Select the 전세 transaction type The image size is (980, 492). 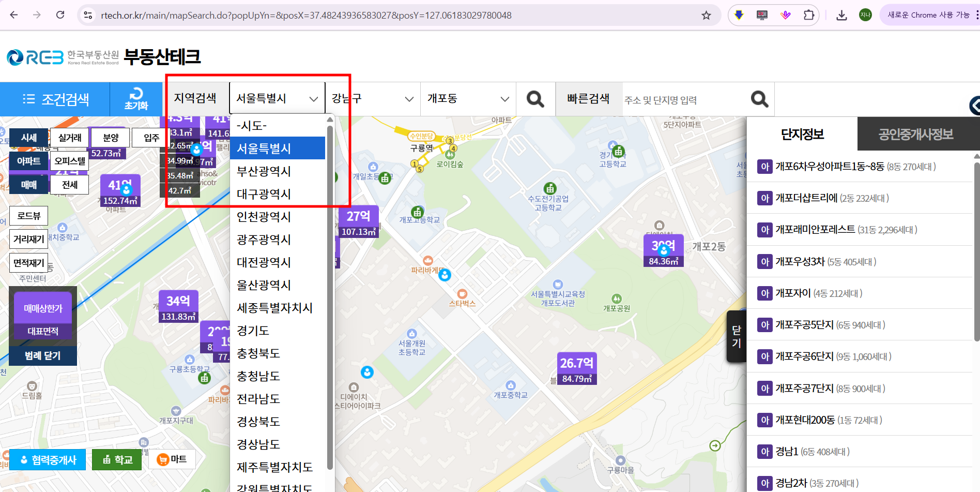pos(70,185)
